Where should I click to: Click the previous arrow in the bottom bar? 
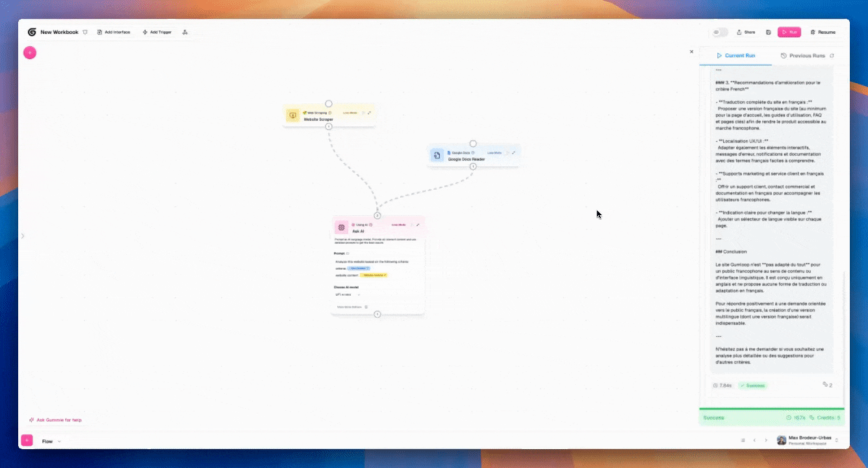[754, 440]
